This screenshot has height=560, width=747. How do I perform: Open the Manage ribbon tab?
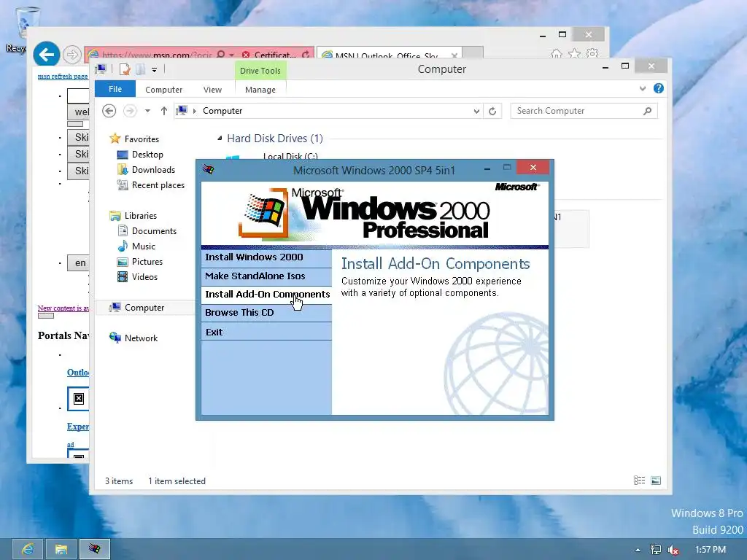click(x=260, y=90)
